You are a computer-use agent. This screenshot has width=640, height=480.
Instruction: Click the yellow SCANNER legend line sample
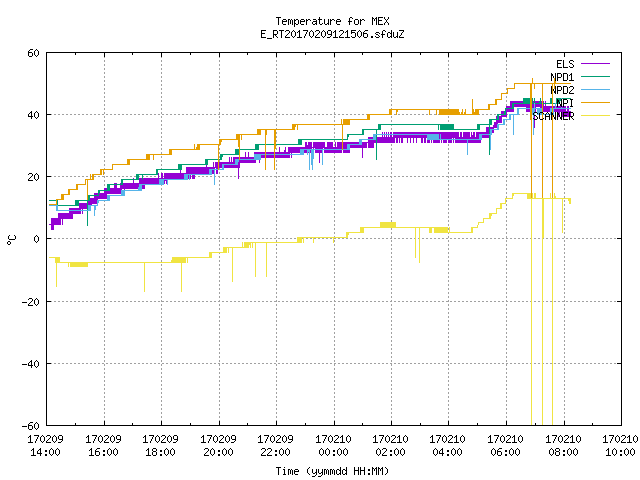[x=595, y=116]
